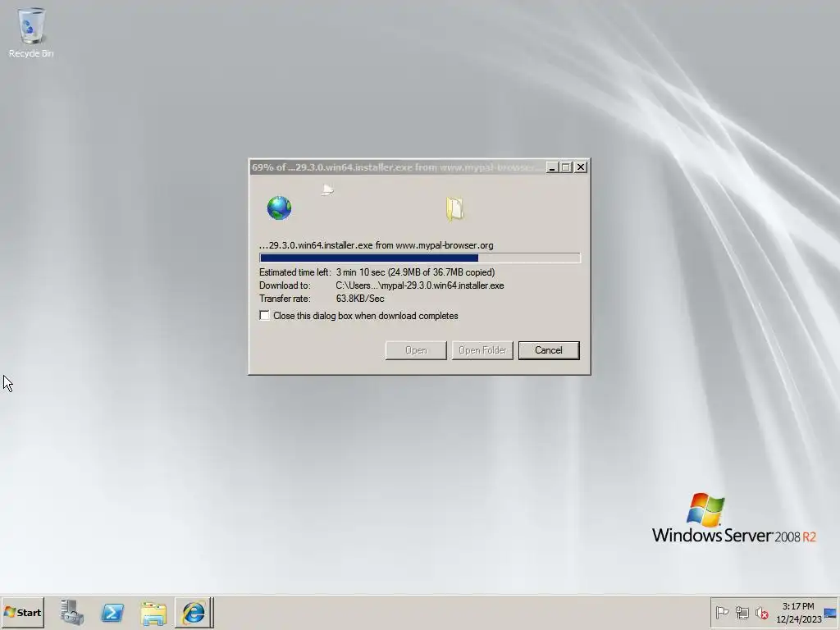Select Internet Explorer taskbar icon
Screen dimensions: 840x630
click(194, 612)
